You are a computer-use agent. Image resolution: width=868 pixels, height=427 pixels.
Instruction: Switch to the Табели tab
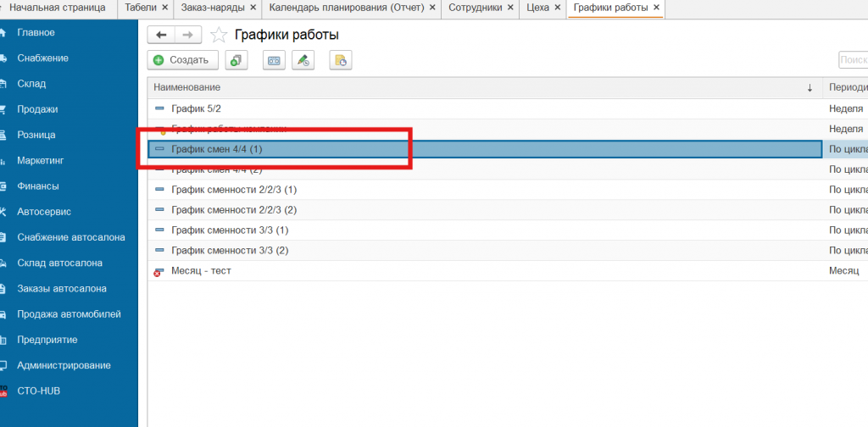(x=141, y=8)
